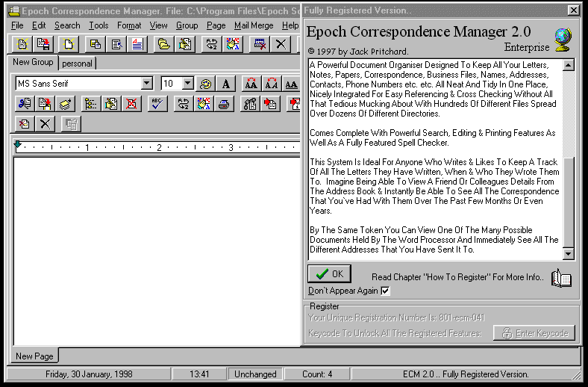588x387 pixels.
Task: Click the description scrollbar up arrow
Action: pyautogui.click(x=569, y=65)
